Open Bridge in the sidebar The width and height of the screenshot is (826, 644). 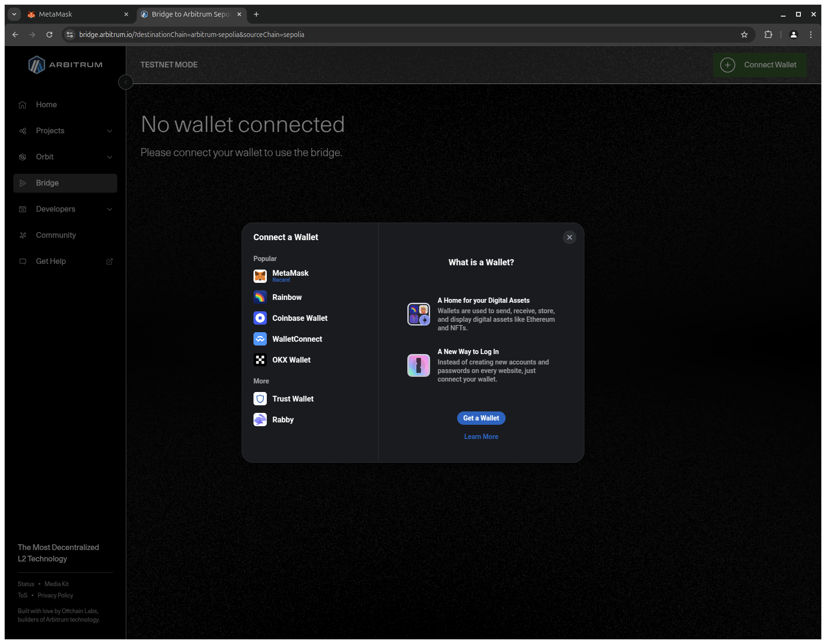66,183
